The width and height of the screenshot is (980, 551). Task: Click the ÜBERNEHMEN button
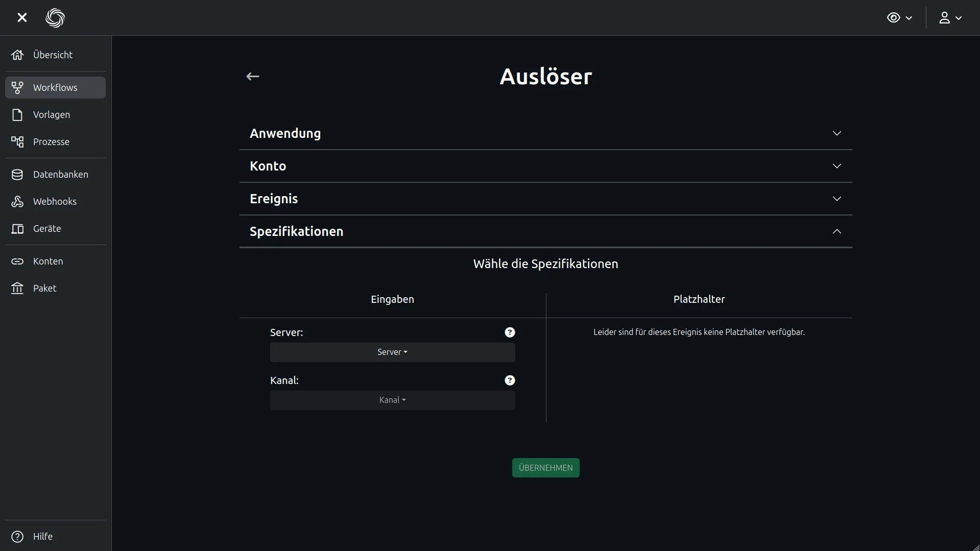pyautogui.click(x=545, y=468)
